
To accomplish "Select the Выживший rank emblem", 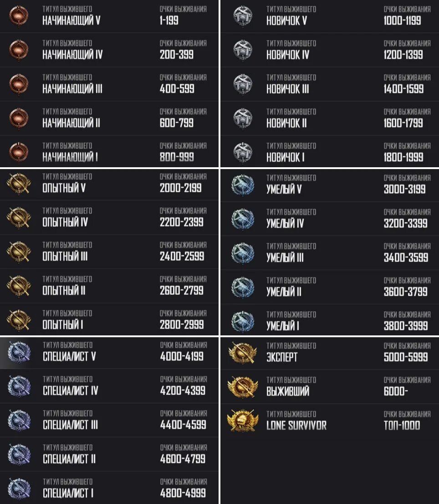I will click(x=243, y=387).
